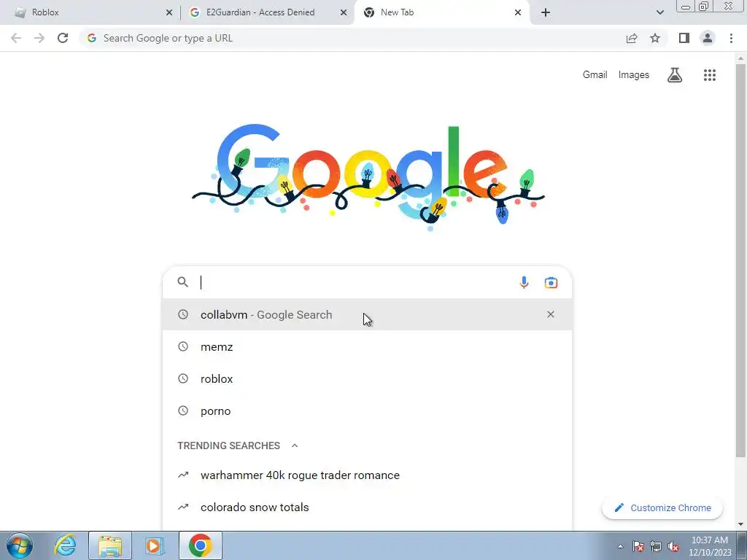747x560 pixels.
Task: Click the Customize Chrome button
Action: coord(662,508)
